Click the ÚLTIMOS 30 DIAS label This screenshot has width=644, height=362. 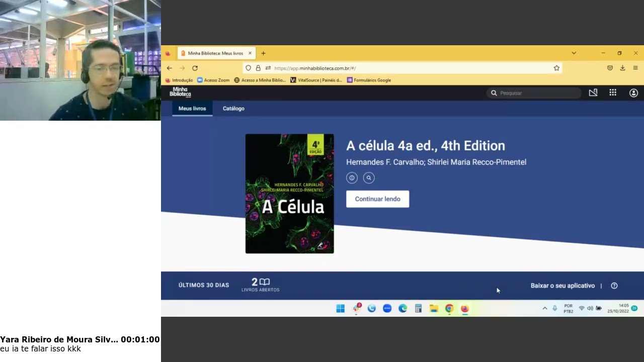tap(204, 285)
